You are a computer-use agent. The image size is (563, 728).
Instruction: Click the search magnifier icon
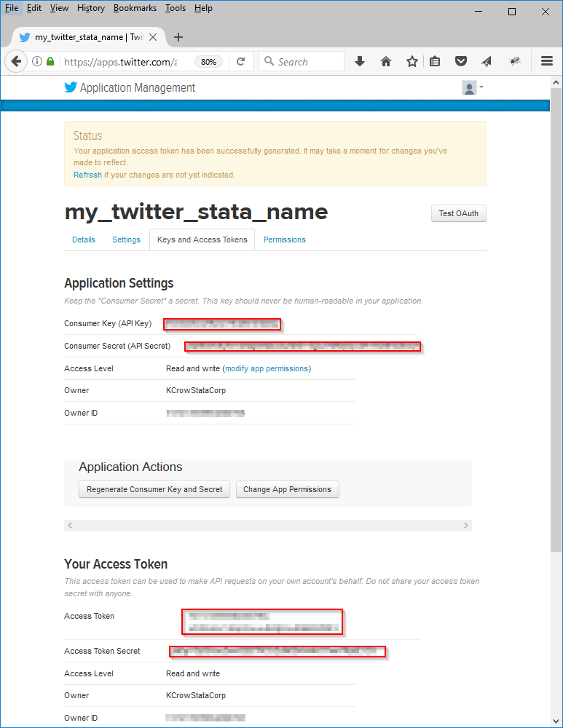(269, 61)
